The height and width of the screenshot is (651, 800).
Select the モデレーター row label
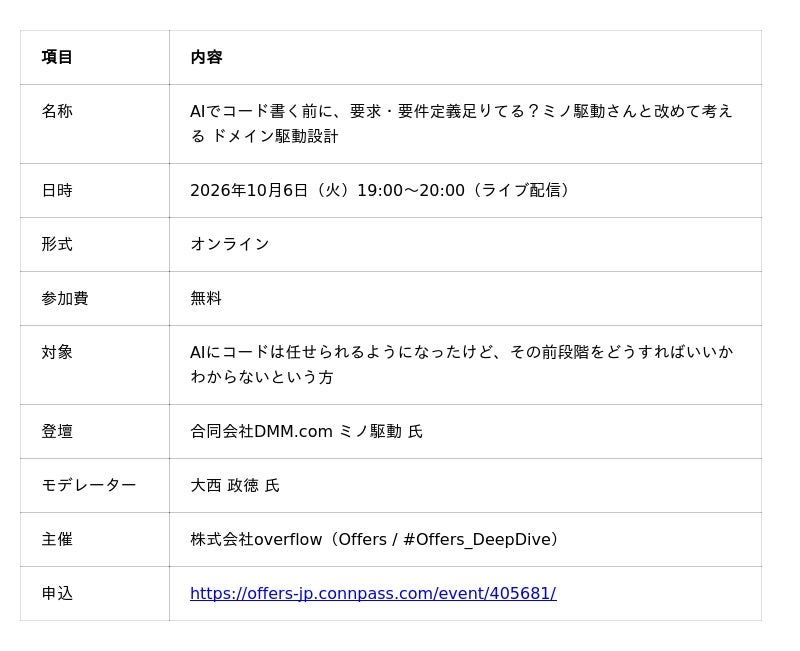pos(89,485)
